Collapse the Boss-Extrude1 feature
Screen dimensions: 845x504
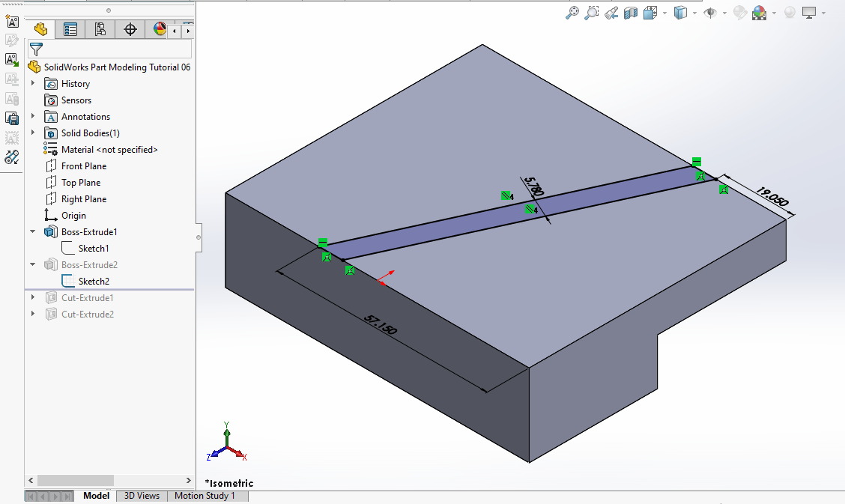(x=33, y=231)
